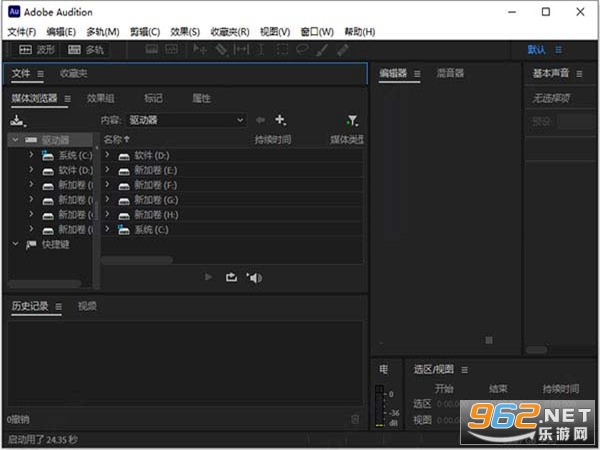Expand 软件 (D:) in the contents list
The height and width of the screenshot is (450, 600).
[108, 155]
